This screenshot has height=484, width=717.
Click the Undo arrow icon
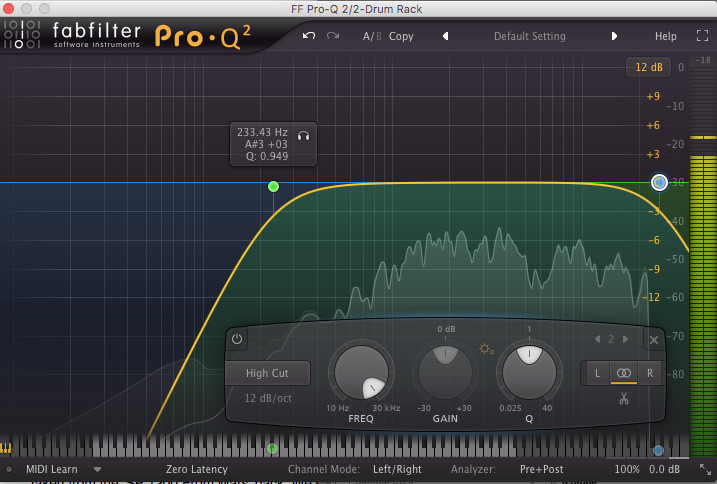tap(309, 36)
